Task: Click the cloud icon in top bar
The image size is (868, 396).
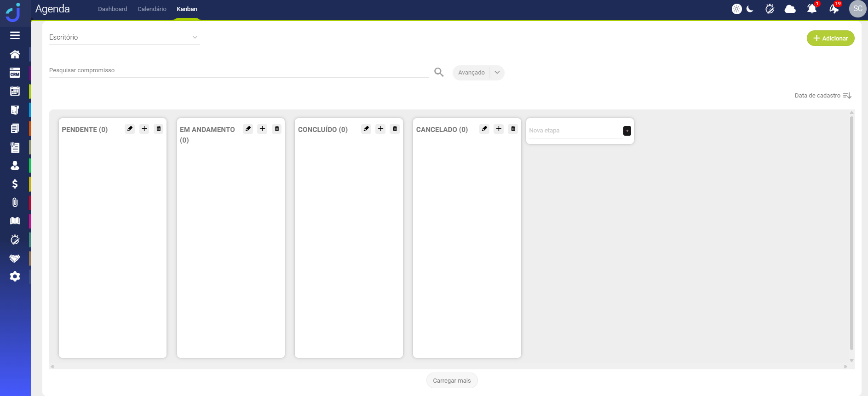Action: coord(790,9)
